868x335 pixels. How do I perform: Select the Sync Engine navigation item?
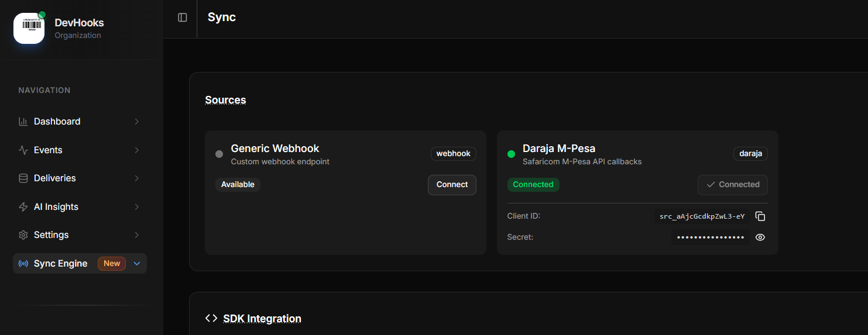[80, 264]
